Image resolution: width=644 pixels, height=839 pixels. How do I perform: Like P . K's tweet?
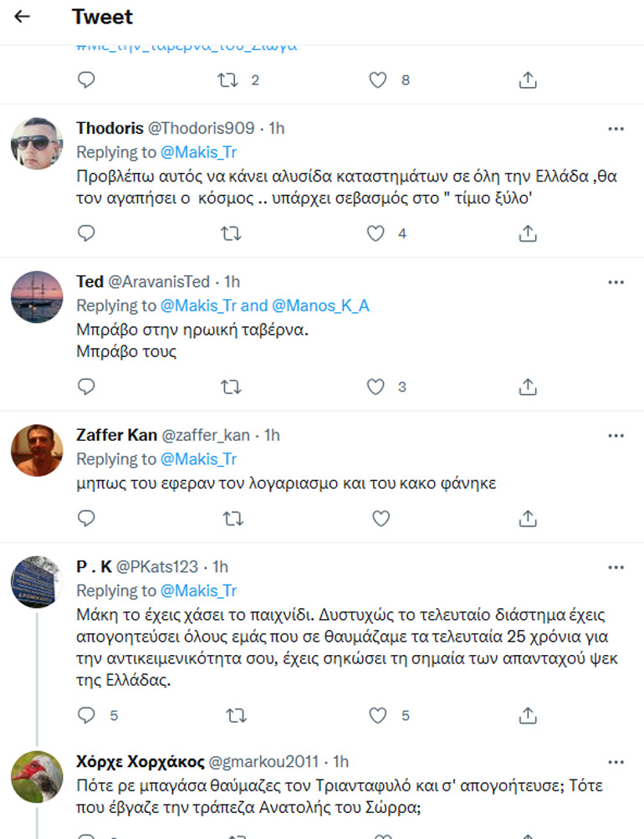[378, 715]
